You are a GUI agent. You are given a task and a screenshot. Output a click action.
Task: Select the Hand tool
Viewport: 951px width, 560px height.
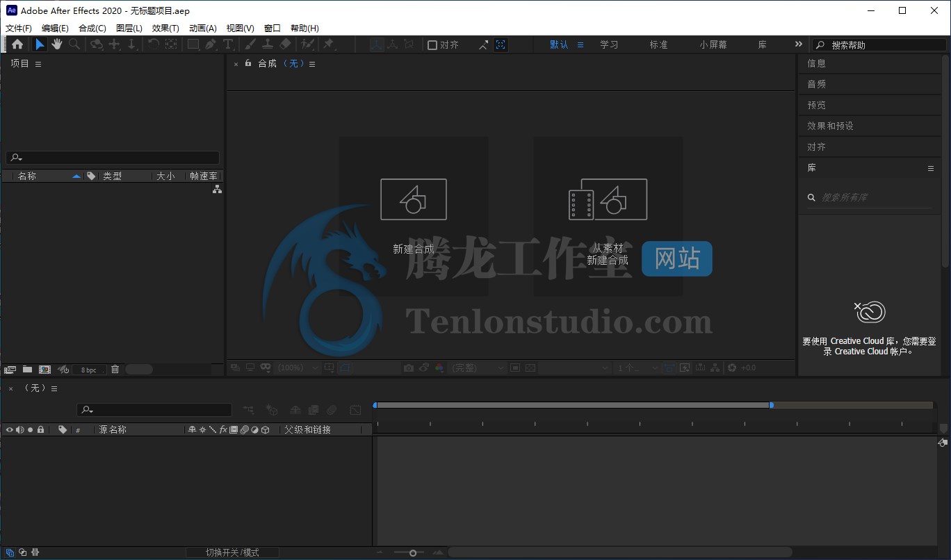[56, 44]
